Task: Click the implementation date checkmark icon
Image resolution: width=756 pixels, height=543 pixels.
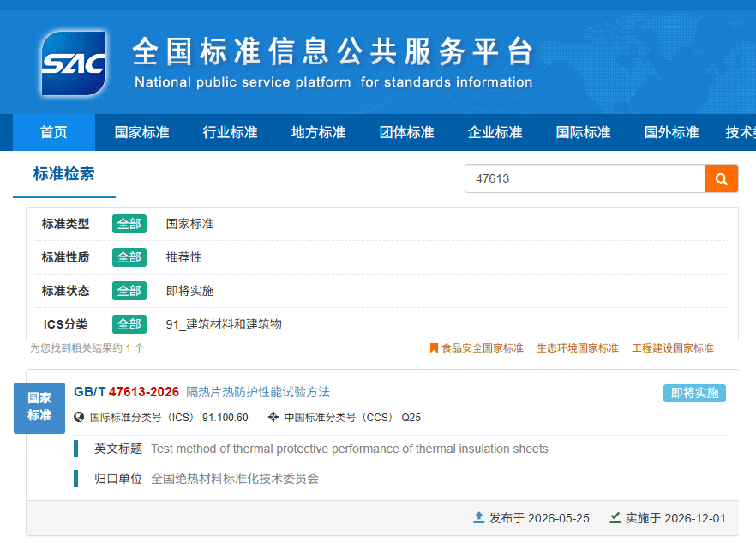Action: [x=615, y=518]
